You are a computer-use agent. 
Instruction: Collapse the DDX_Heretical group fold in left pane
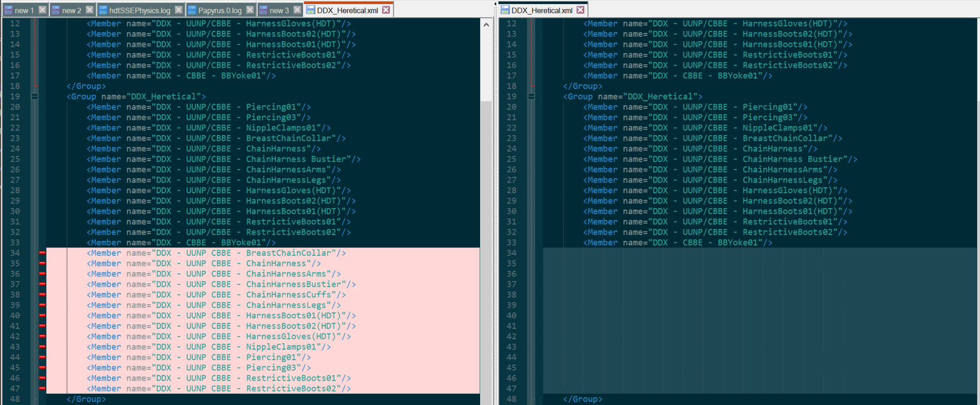click(x=35, y=96)
